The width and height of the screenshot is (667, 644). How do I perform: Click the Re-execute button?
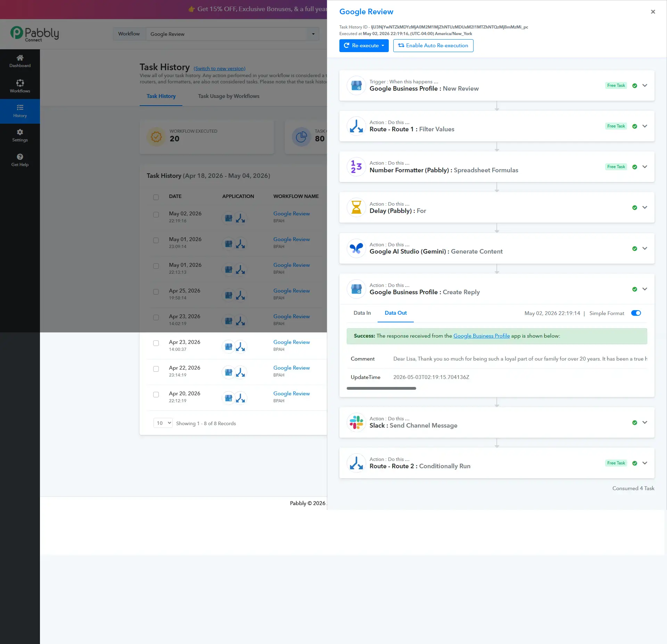coord(364,46)
